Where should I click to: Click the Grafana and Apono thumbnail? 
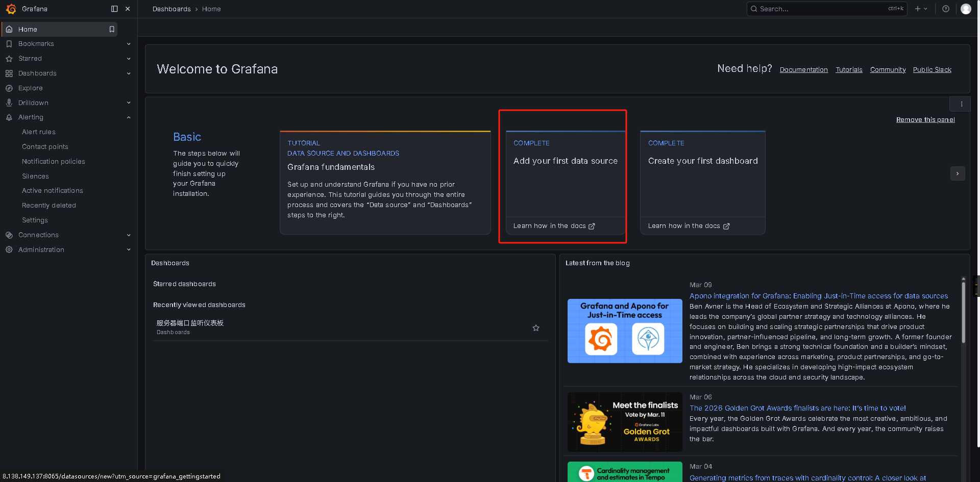[x=625, y=331]
